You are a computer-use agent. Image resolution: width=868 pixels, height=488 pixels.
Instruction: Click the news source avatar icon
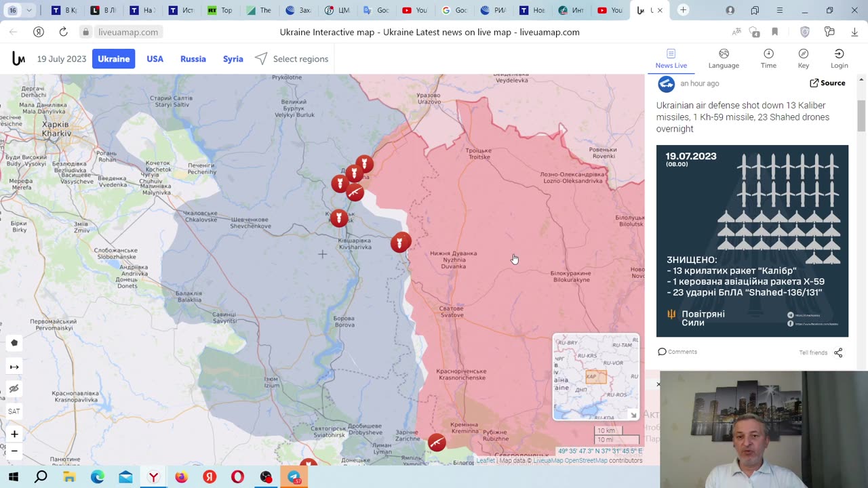click(666, 83)
